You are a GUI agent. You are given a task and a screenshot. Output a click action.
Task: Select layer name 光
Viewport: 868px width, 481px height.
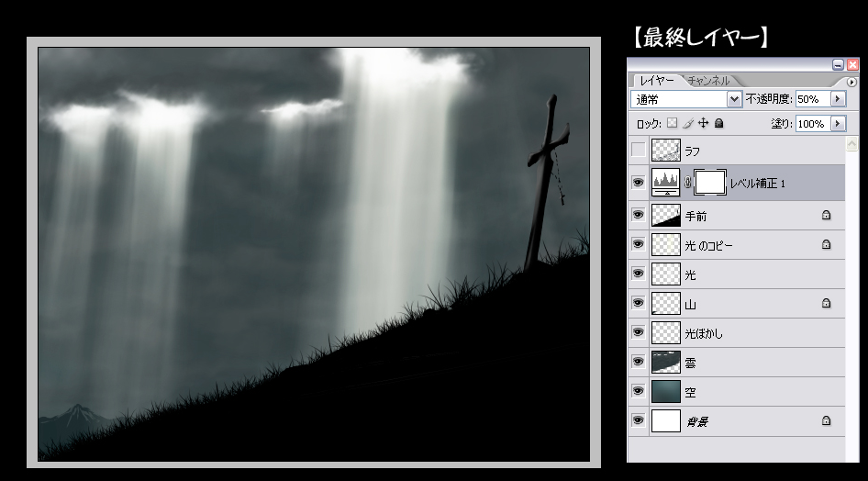[690, 274]
